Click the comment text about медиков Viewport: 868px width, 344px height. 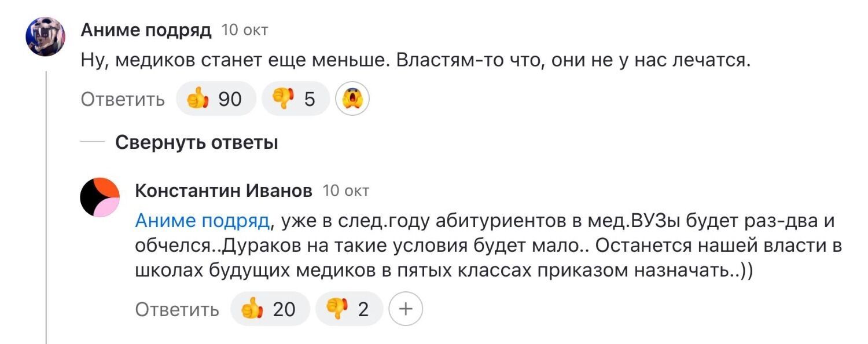(x=415, y=60)
